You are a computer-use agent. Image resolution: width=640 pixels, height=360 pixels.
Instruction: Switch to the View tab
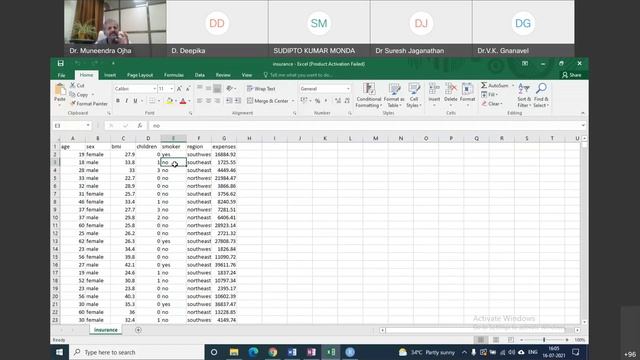247,75
